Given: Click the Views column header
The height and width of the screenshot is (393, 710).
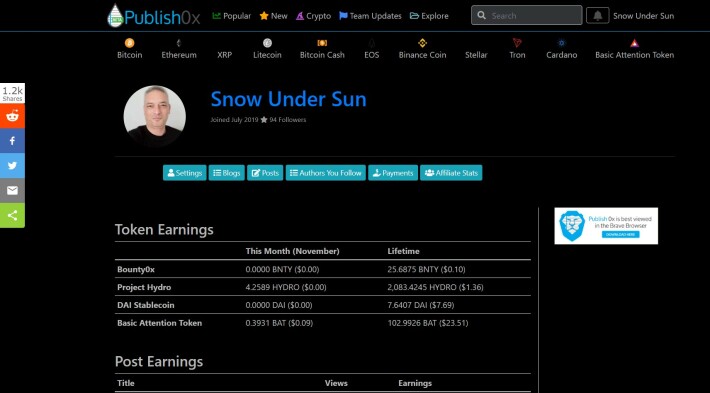Looking at the screenshot, I should (336, 383).
